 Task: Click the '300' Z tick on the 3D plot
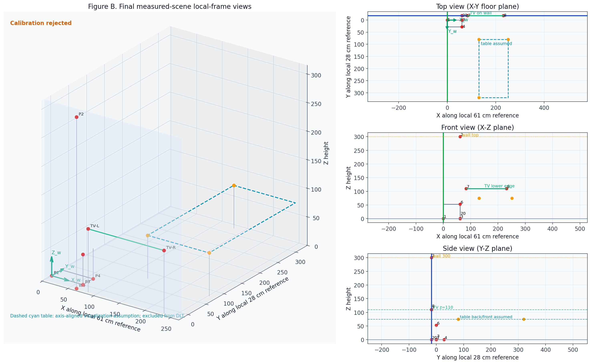point(316,75)
